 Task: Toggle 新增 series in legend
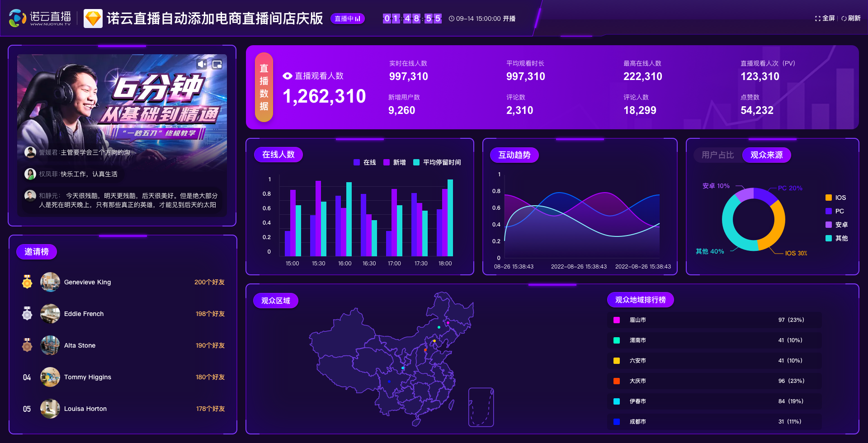click(394, 162)
